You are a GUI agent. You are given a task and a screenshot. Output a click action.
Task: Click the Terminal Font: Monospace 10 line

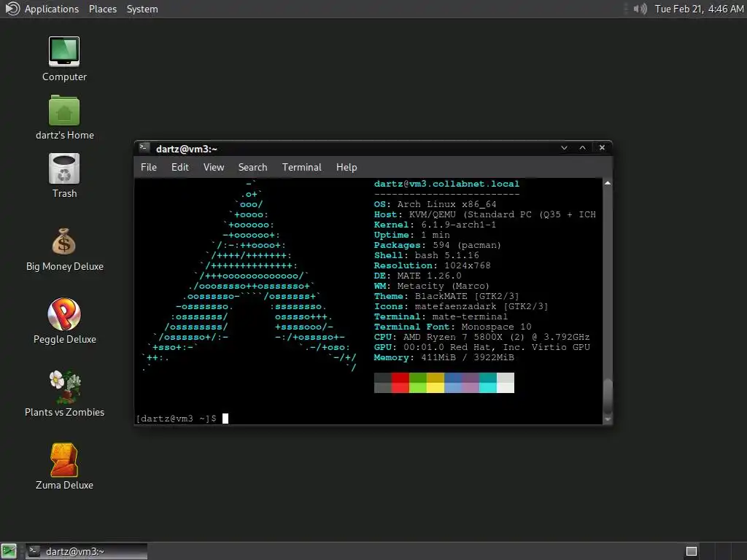pyautogui.click(x=452, y=327)
